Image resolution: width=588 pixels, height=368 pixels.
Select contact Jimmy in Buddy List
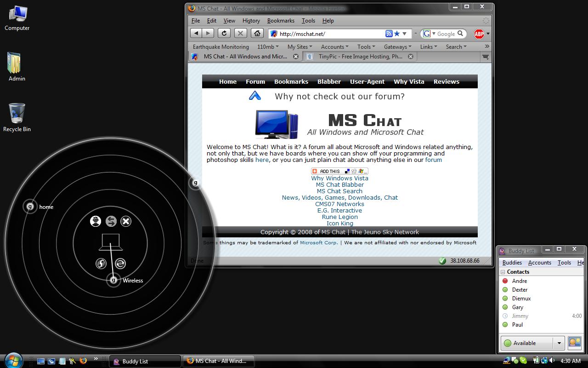(x=520, y=316)
